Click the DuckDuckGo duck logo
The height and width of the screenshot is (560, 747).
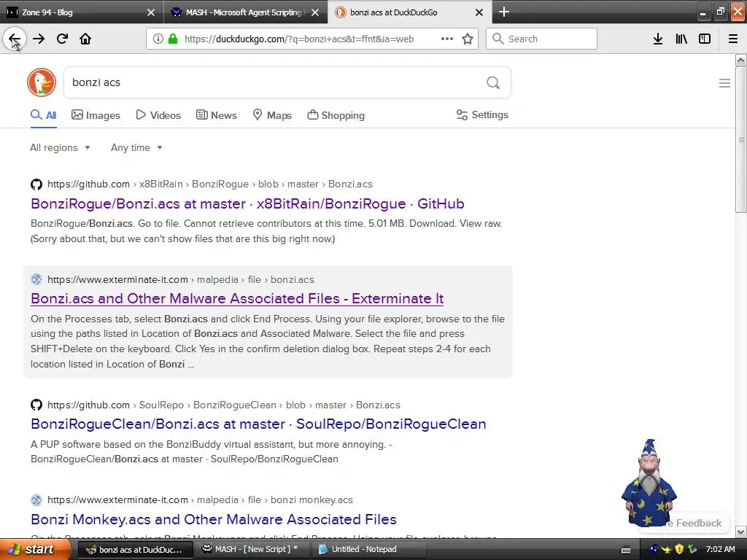42,82
